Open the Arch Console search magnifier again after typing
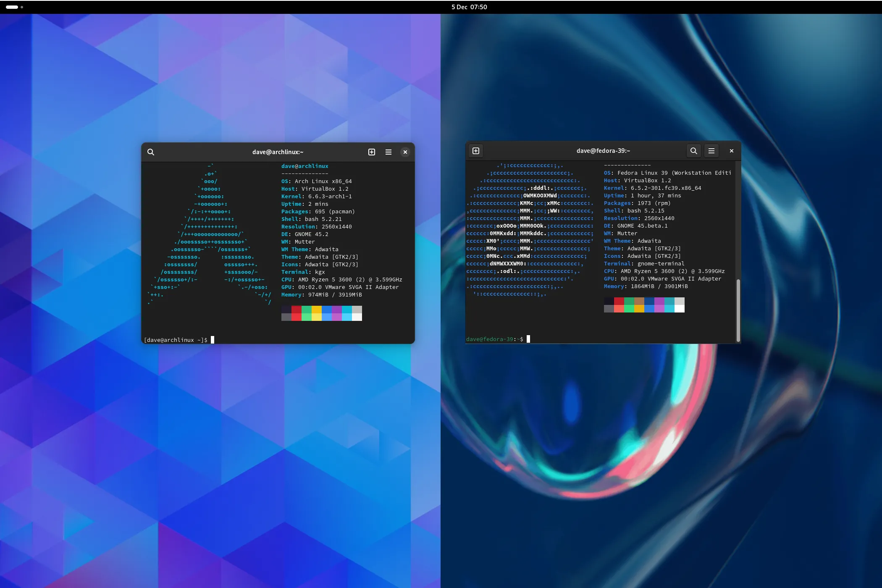882x588 pixels. tap(151, 152)
